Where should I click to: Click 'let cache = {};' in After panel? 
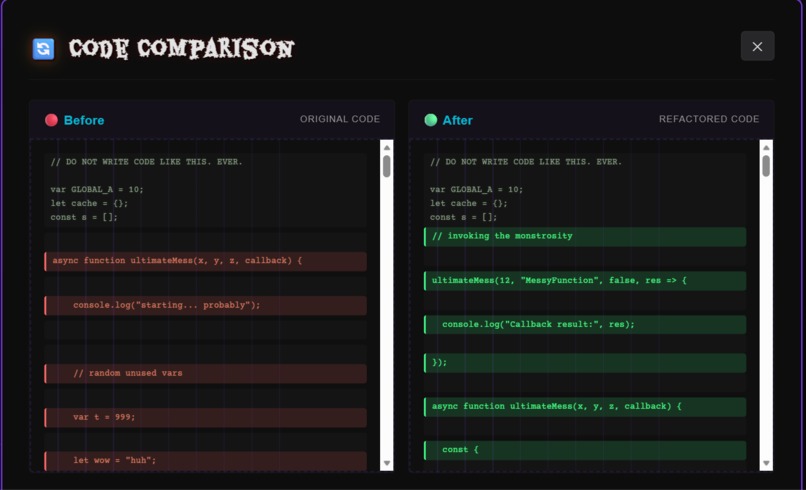click(468, 204)
